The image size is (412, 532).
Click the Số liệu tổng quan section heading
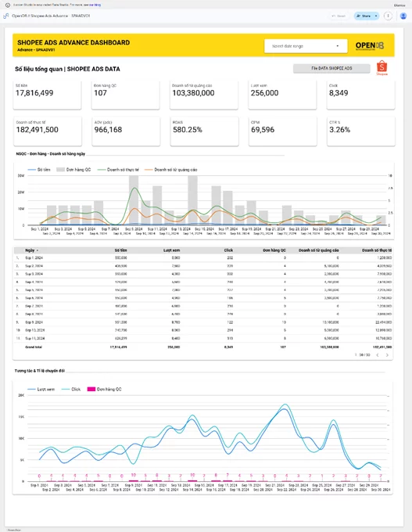point(67,69)
